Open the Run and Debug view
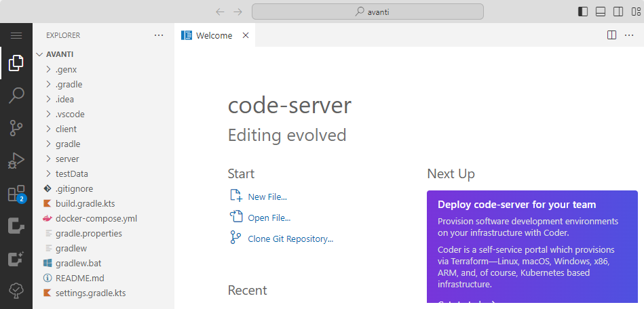 tap(16, 161)
